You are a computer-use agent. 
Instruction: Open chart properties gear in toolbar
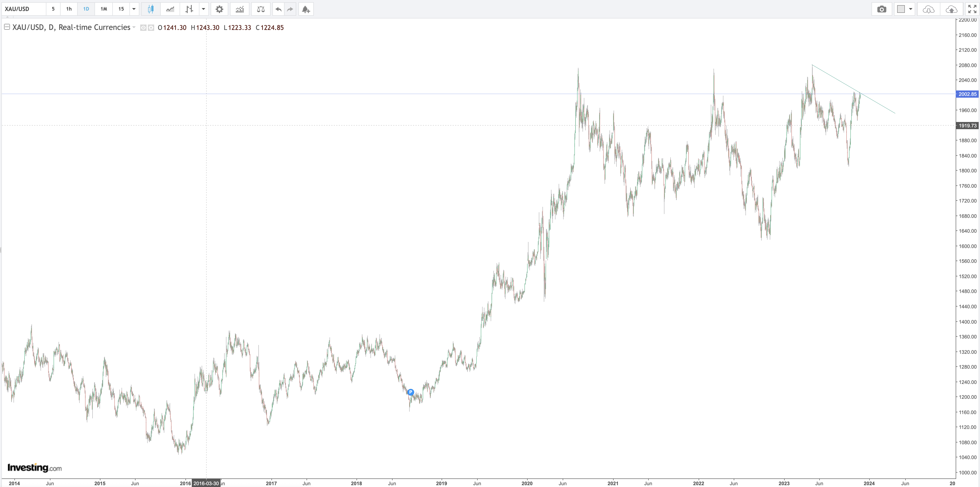pyautogui.click(x=219, y=9)
